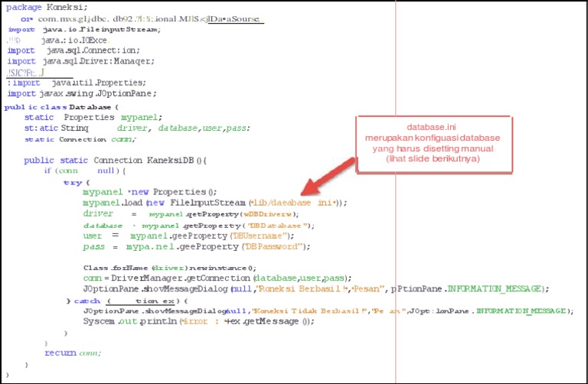Click the 'static Connection conn' line
588x384 pixels.
click(x=80, y=139)
